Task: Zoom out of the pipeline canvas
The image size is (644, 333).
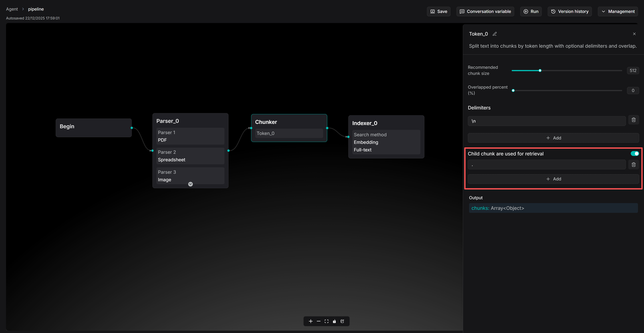Action: (x=318, y=321)
